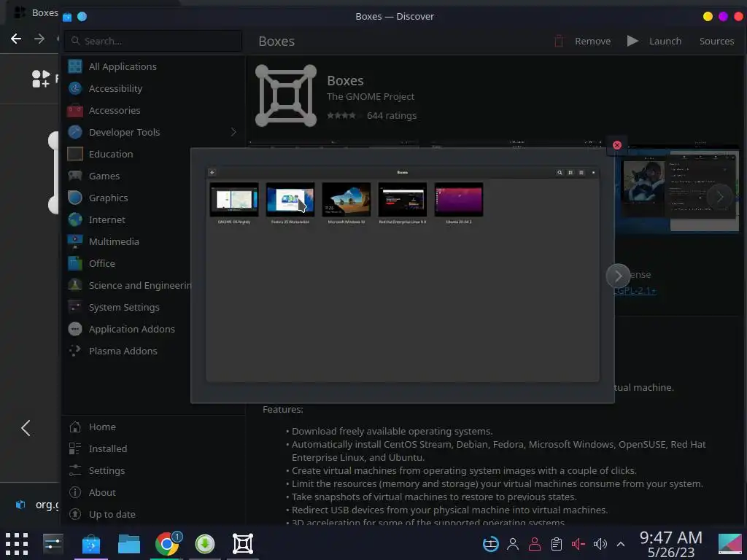
Task: Click the add box plus button
Action: coord(212,172)
